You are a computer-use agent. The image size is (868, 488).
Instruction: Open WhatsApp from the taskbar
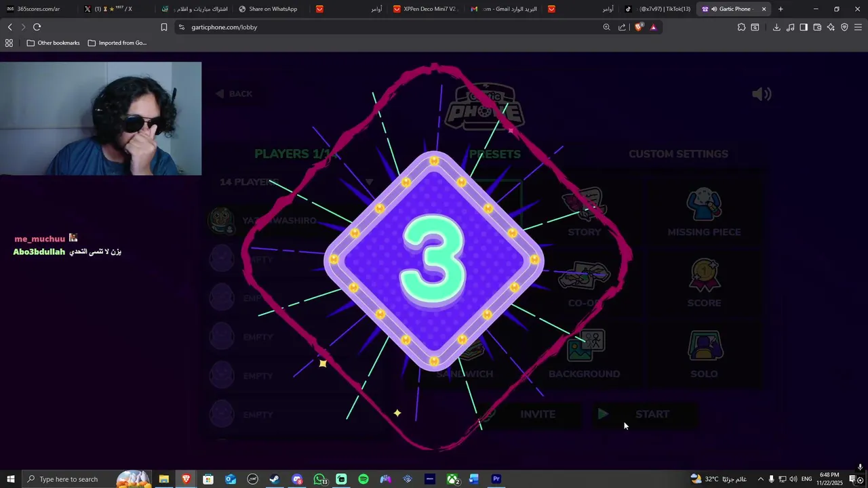[319, 479]
